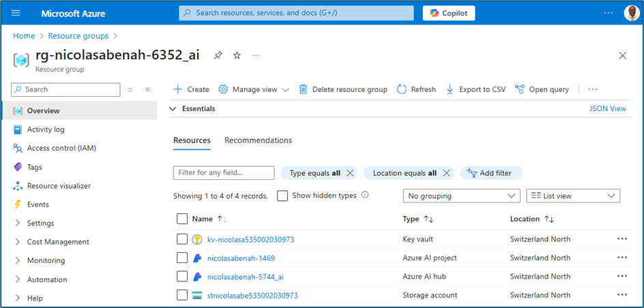Select kv-nicolasa535002030973 row checkbox
The width and height of the screenshot is (644, 308).
tap(182, 239)
